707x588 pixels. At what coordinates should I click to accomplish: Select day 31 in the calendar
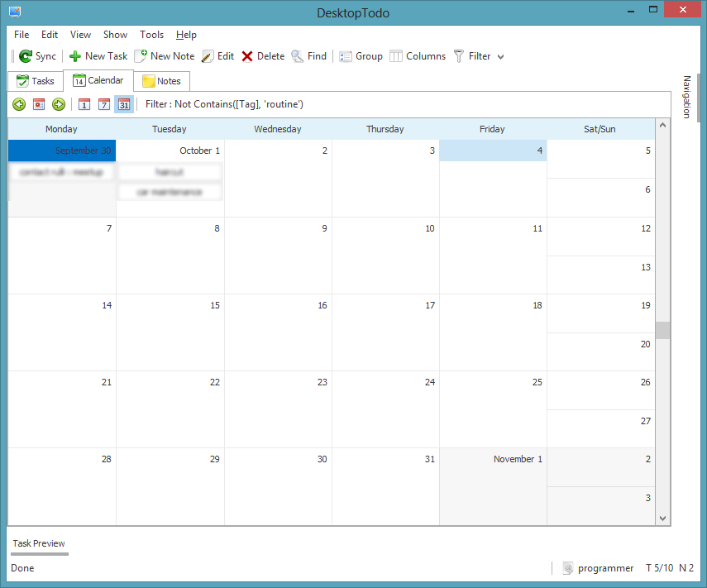[x=385, y=486]
